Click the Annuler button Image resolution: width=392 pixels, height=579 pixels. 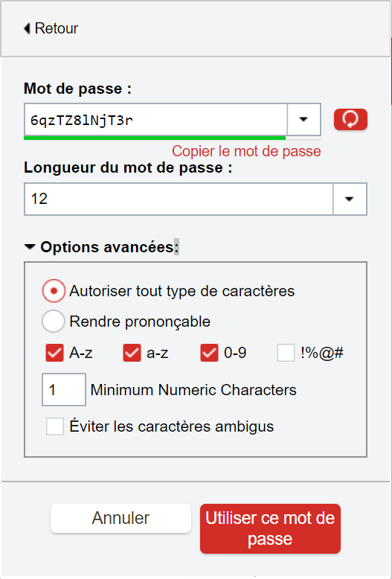(121, 519)
